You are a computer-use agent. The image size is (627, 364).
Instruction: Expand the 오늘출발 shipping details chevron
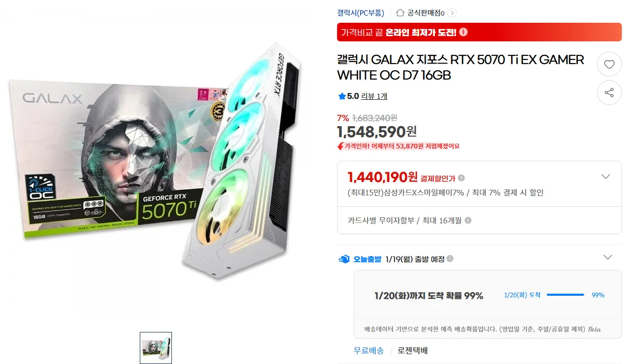click(x=608, y=257)
